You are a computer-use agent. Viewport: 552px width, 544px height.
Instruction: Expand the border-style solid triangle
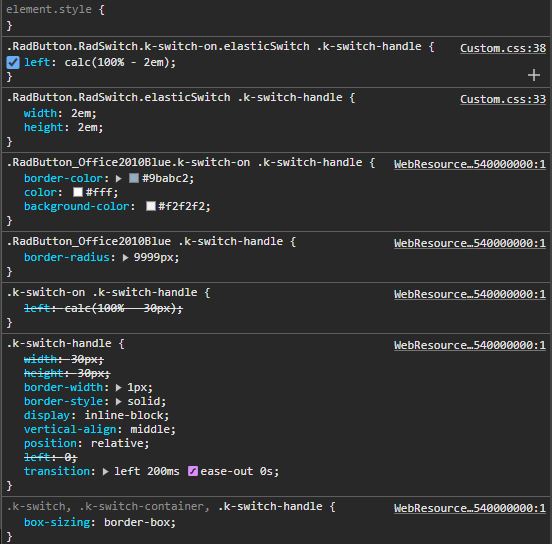(x=119, y=401)
